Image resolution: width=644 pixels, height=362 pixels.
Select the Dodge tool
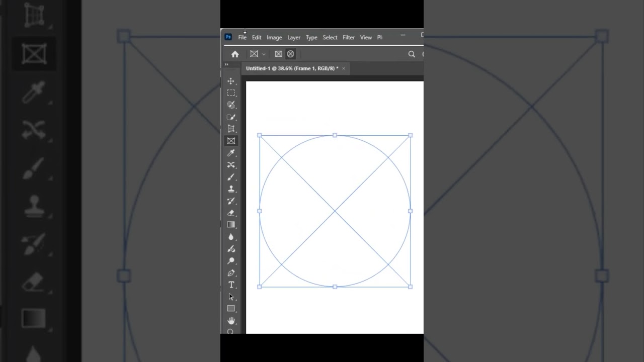tap(231, 261)
